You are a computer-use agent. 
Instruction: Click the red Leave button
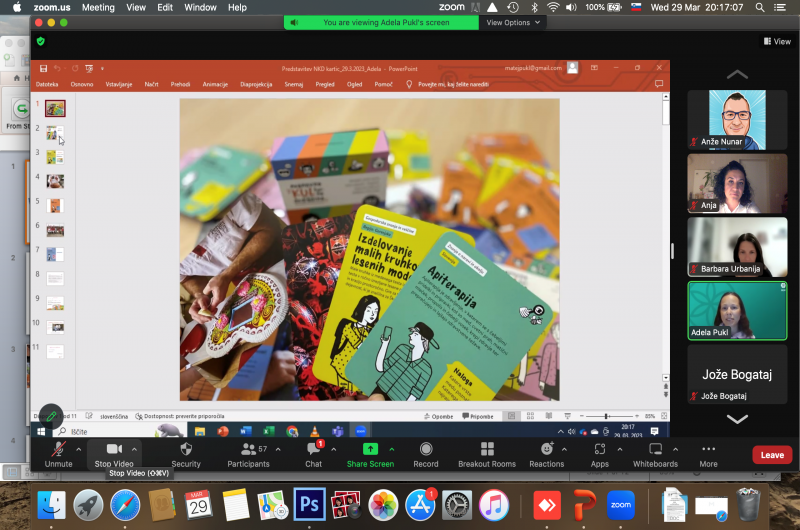click(771, 455)
